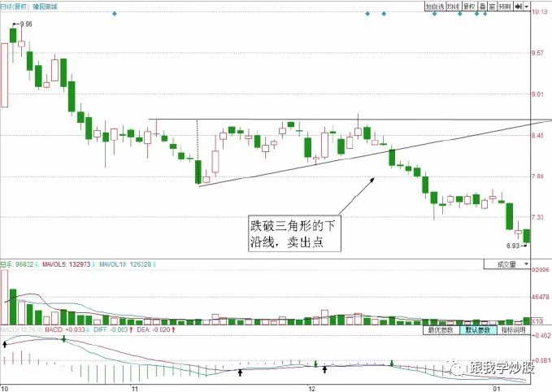Click the DEA: -0.020 readout
552x392 pixels.
click(155, 329)
